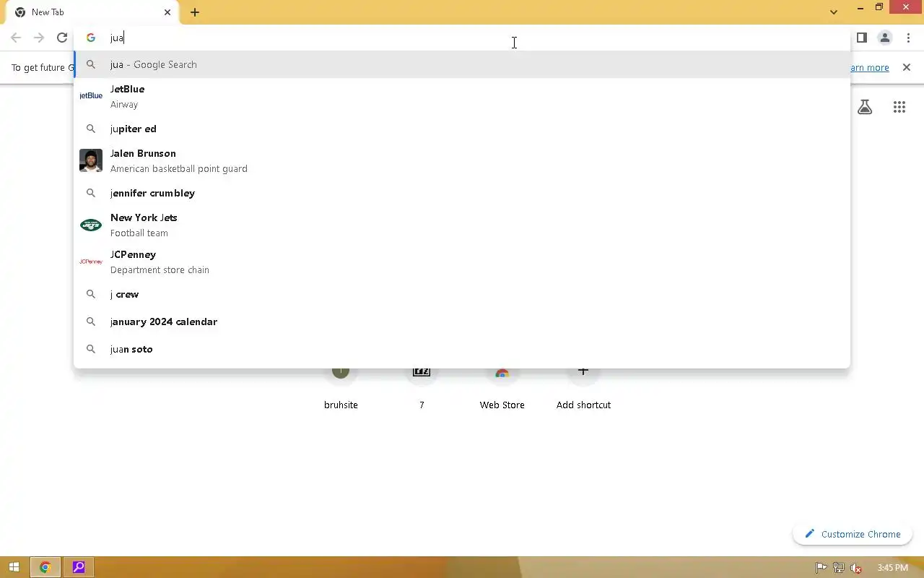Pick the 'jupiter ed' suggestion

pos(462,129)
